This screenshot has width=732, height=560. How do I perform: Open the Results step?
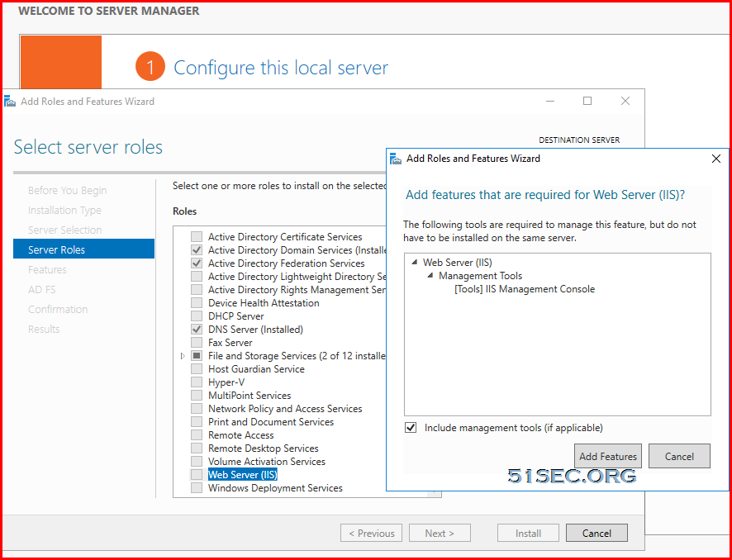click(x=44, y=329)
